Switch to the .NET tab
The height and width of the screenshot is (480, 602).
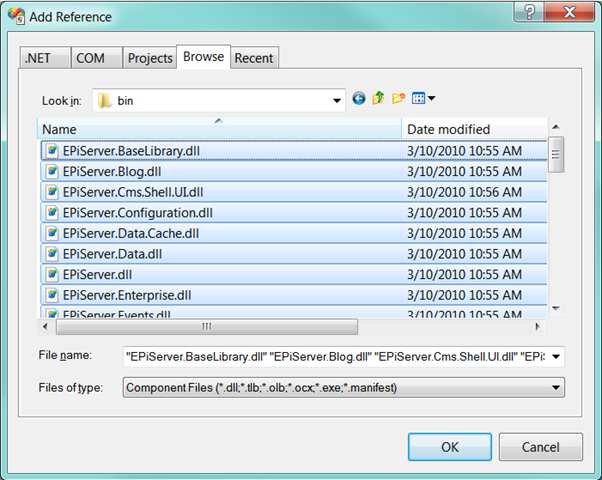coord(43,58)
